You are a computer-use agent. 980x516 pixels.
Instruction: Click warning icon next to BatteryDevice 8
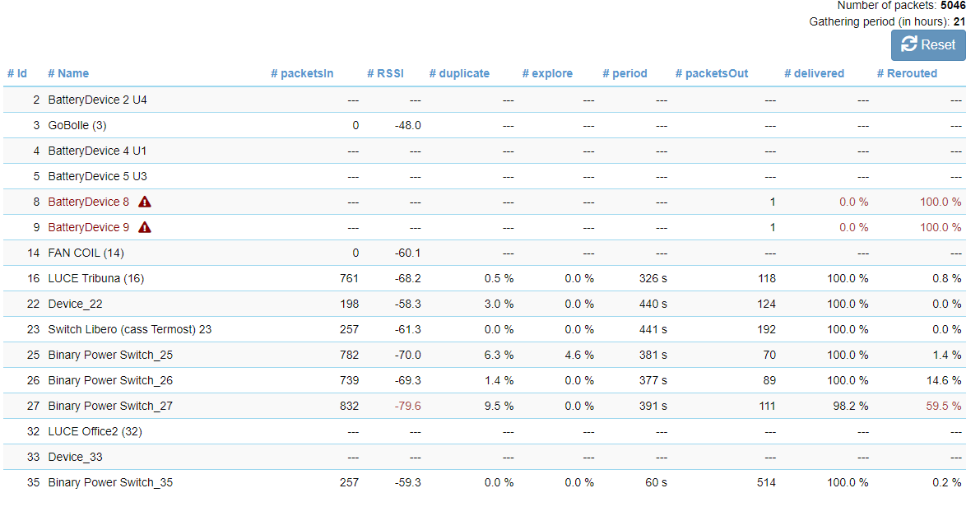click(x=145, y=202)
